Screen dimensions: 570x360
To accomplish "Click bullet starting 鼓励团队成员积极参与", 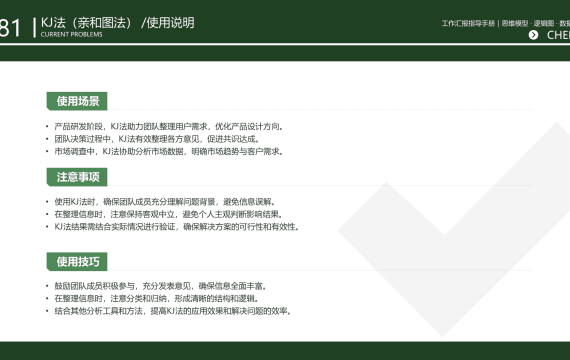I will [x=161, y=286].
